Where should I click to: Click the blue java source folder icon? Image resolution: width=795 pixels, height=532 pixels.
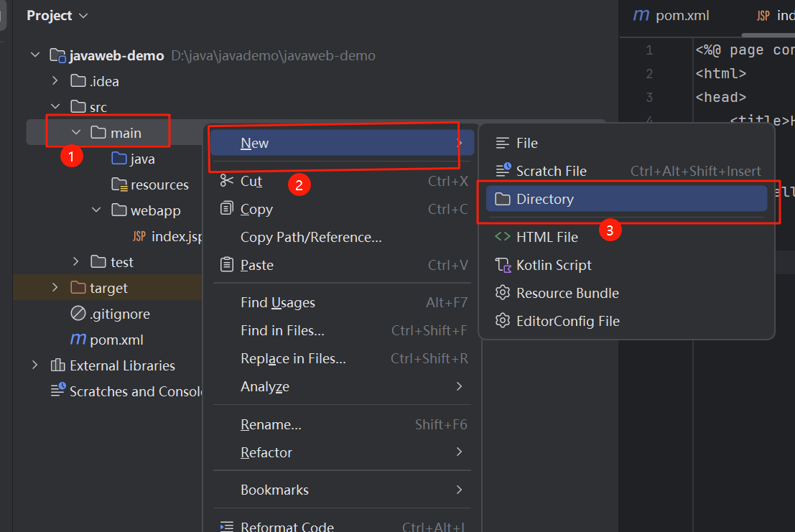pyautogui.click(x=119, y=158)
